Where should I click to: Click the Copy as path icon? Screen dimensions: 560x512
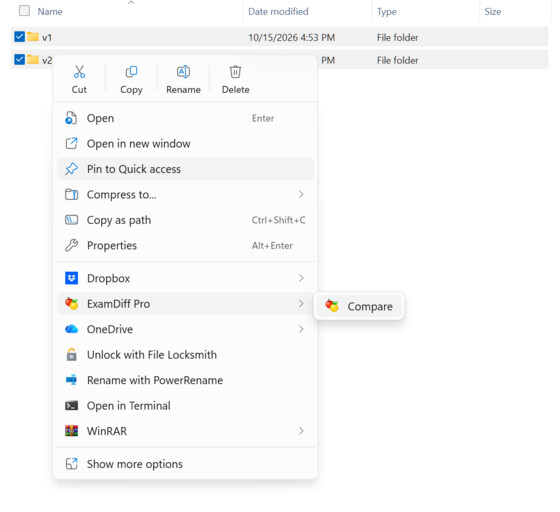[71, 220]
